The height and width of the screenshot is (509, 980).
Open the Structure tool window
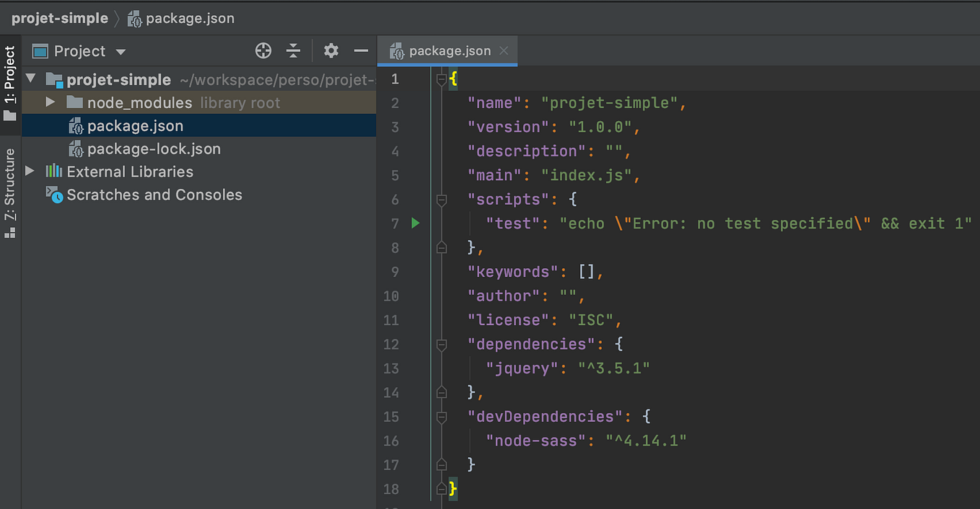click(10, 180)
